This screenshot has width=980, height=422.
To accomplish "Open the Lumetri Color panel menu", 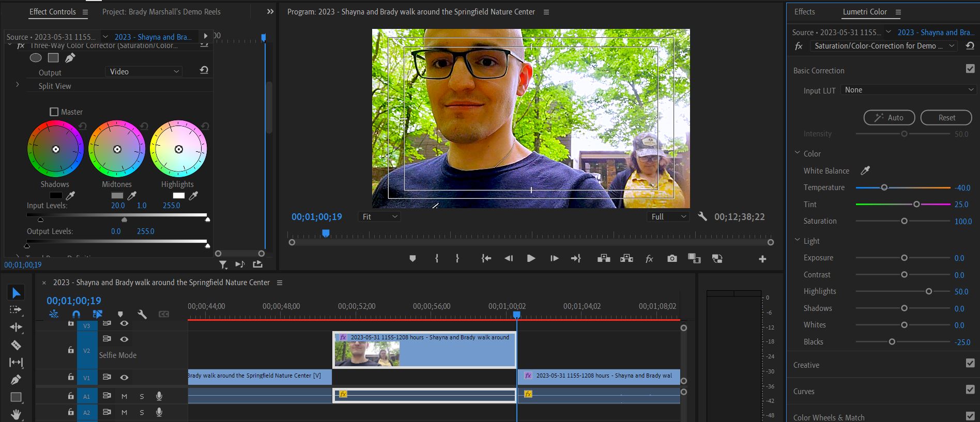I will pos(898,12).
